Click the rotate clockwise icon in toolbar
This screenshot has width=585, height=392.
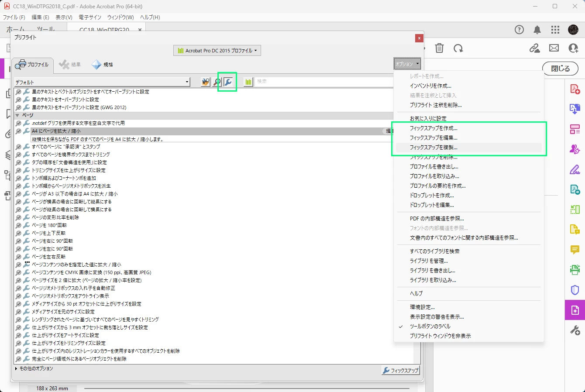click(x=458, y=48)
